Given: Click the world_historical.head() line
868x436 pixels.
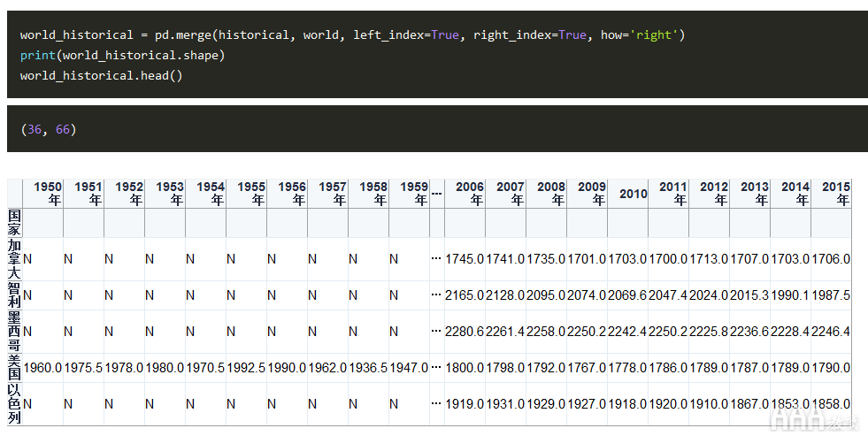Looking at the screenshot, I should (101, 76).
